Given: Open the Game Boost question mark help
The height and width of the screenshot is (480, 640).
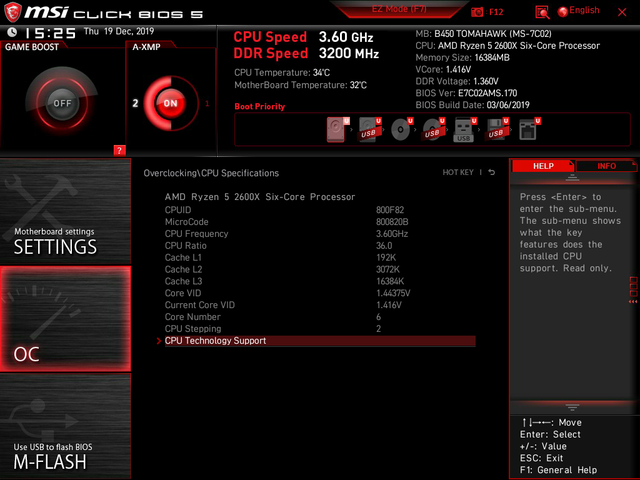Looking at the screenshot, I should [x=119, y=150].
